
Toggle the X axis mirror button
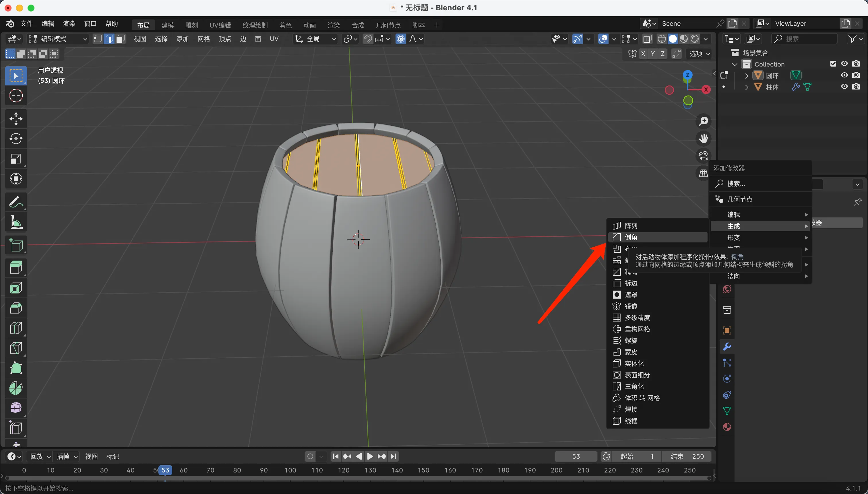coord(643,54)
